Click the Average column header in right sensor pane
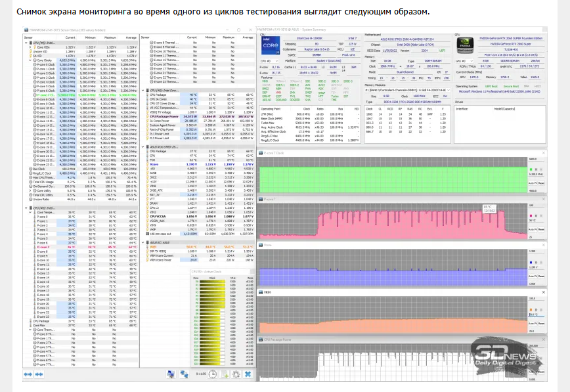 (248, 37)
